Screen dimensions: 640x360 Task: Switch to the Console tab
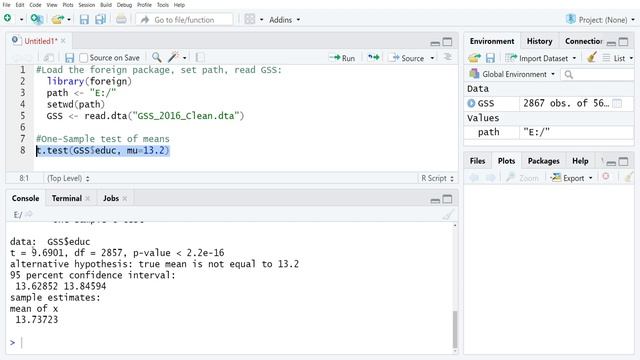25,198
